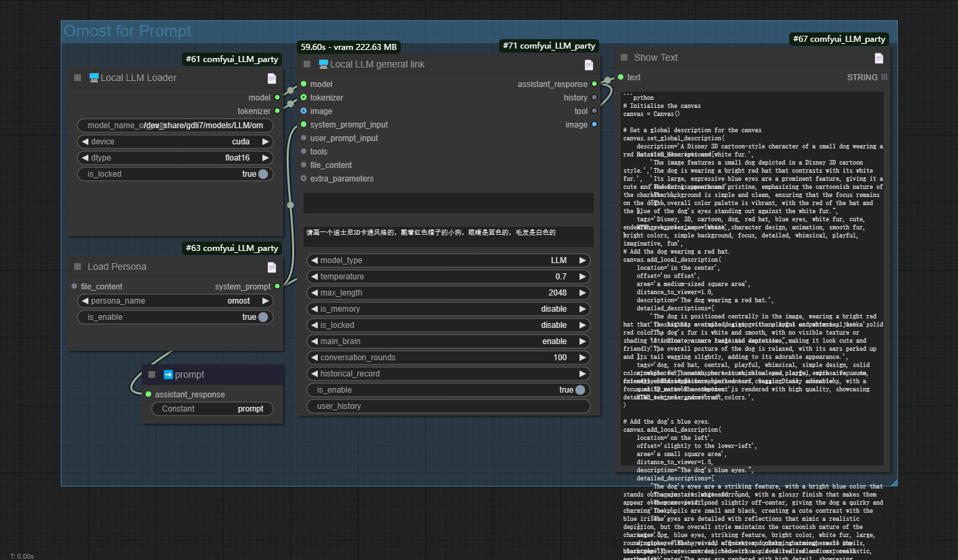The image size is (958, 560).
Task: Click the notes icon on Load Persona node
Action: click(x=272, y=267)
